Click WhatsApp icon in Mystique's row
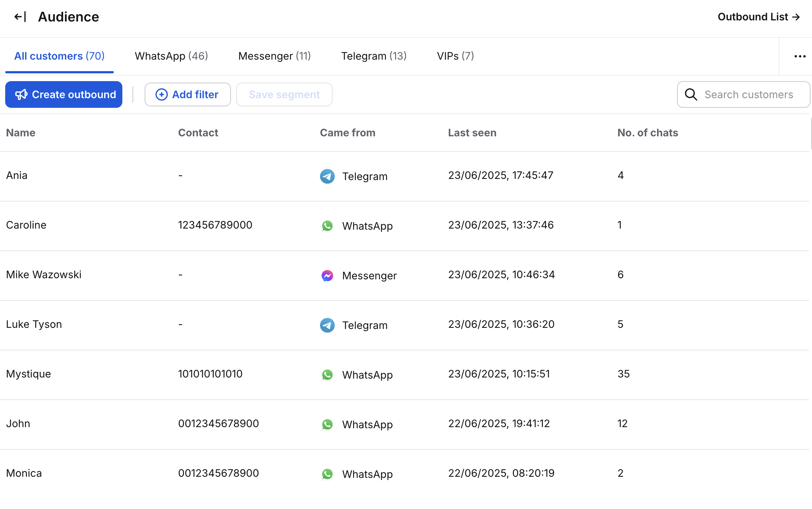The image size is (812, 509). (327, 375)
